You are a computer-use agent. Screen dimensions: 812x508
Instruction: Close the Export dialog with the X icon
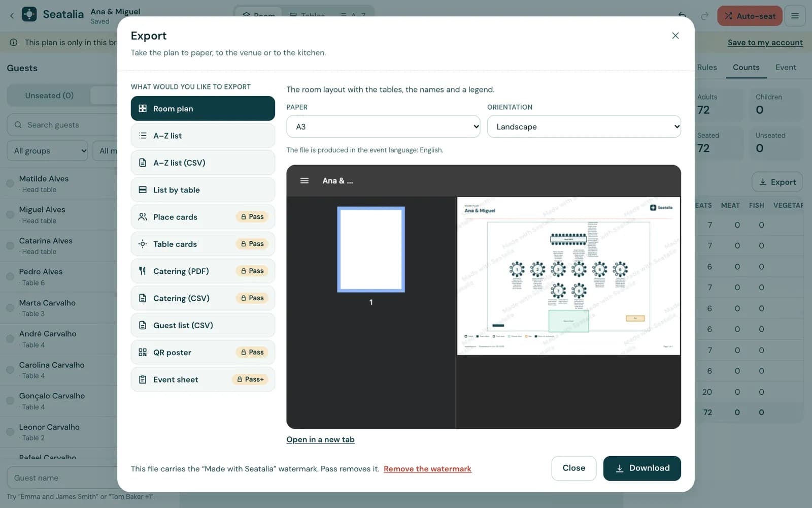(x=675, y=36)
